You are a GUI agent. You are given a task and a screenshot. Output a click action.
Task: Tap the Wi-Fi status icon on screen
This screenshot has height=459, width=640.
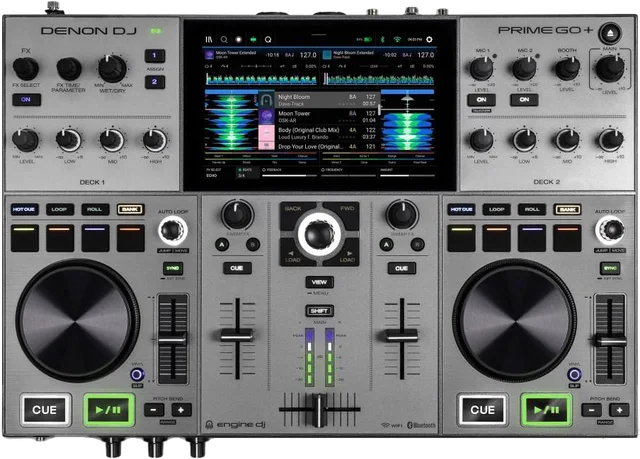tap(397, 40)
